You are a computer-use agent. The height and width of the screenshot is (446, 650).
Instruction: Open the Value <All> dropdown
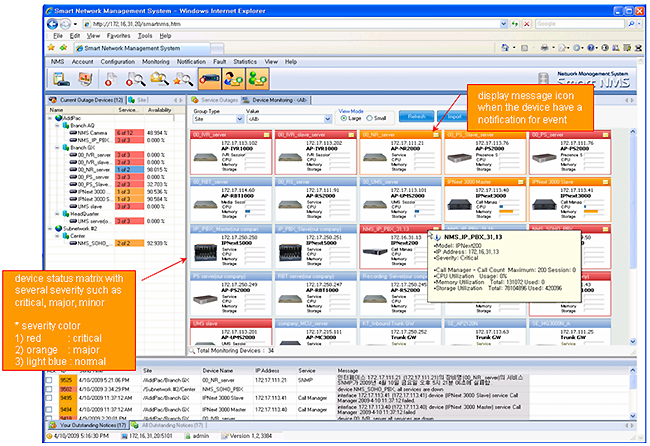[x=327, y=119]
